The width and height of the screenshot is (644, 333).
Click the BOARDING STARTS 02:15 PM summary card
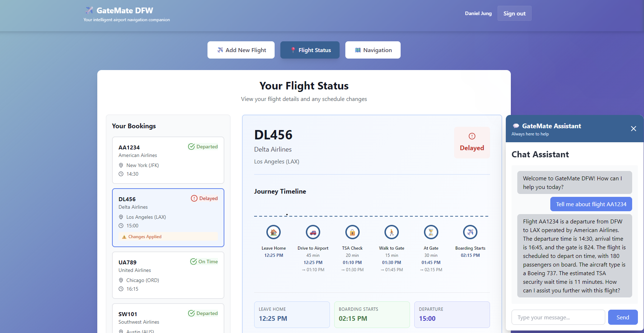(372, 315)
